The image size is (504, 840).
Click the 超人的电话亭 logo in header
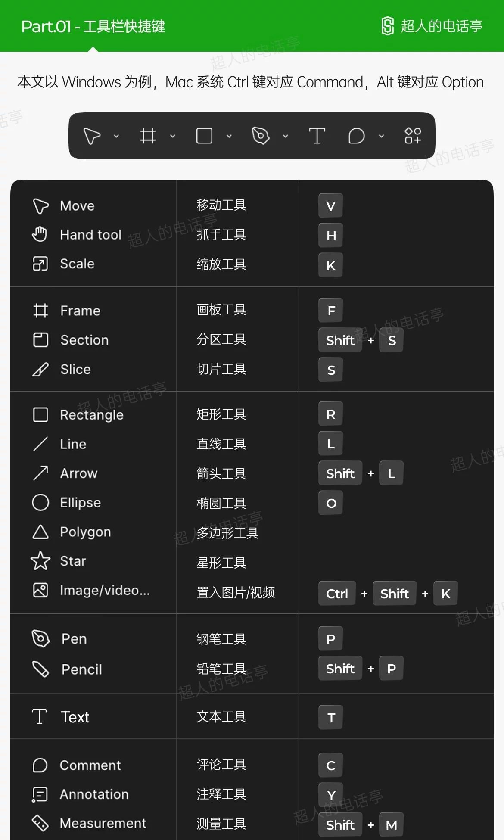tap(432, 26)
